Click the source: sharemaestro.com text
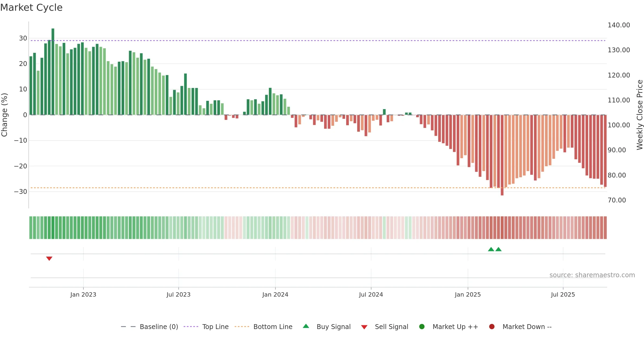Image resolution: width=644 pixels, height=362 pixels. [x=592, y=275]
